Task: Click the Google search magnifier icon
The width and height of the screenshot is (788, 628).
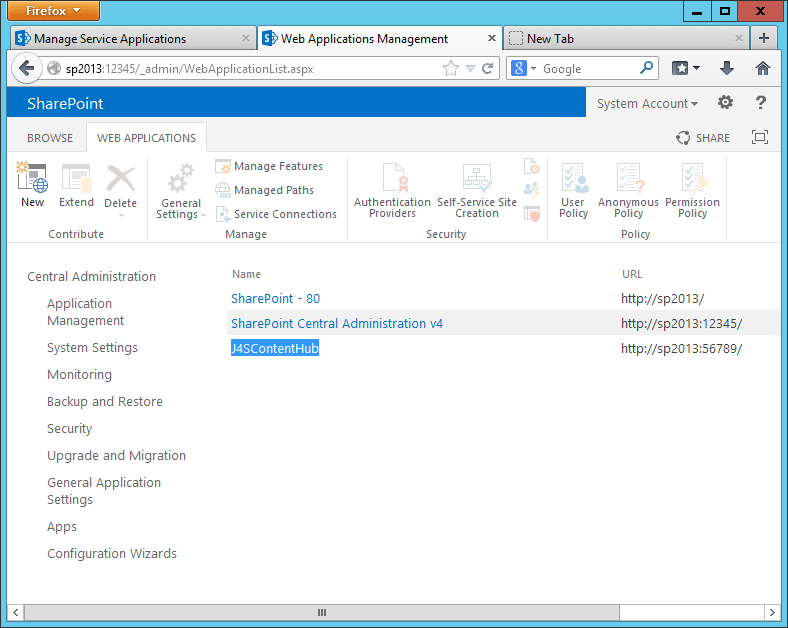Action: point(646,67)
